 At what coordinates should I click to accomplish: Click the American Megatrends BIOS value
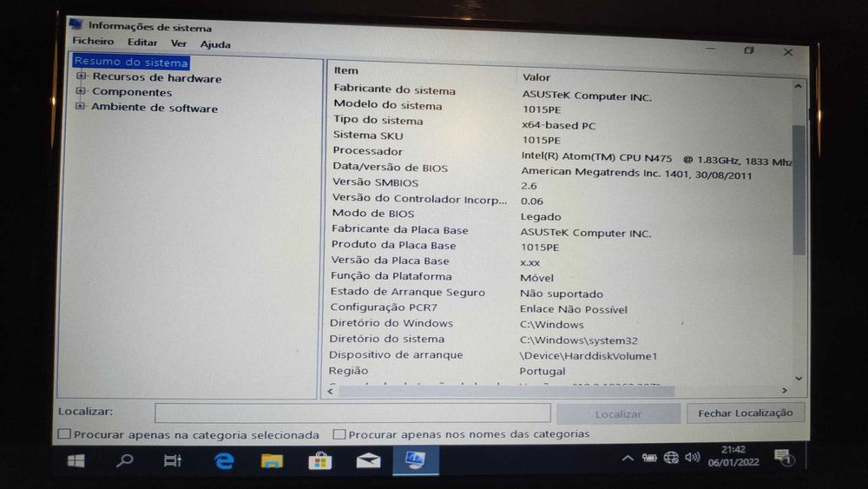(x=636, y=174)
